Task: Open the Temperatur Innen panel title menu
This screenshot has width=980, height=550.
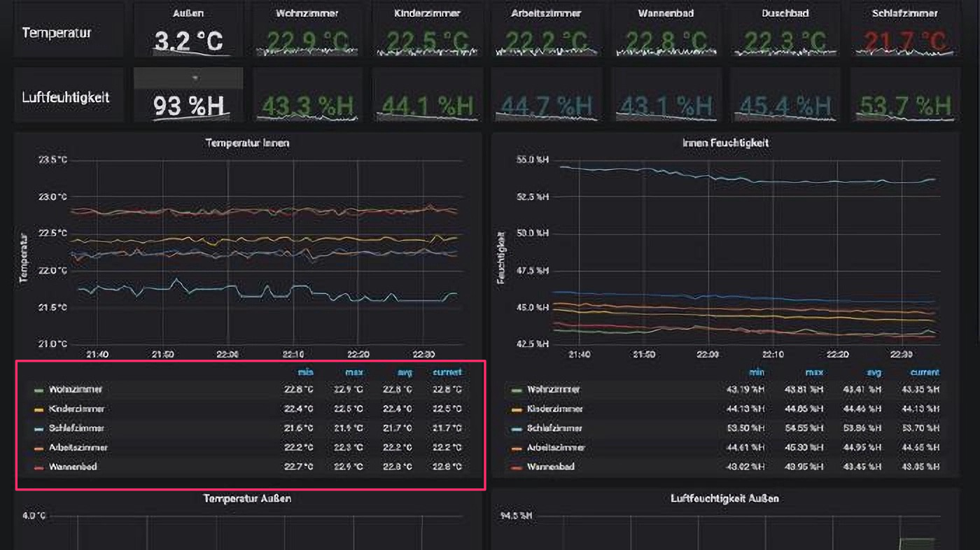Action: tap(247, 143)
